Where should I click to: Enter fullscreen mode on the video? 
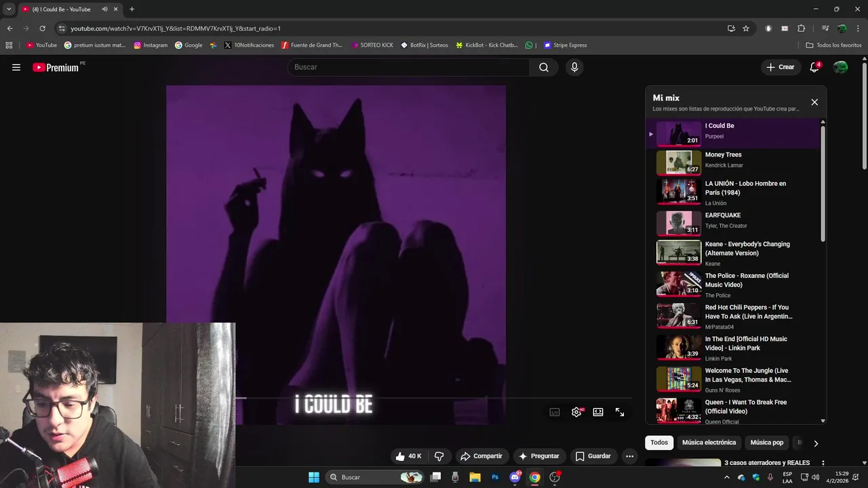click(x=620, y=412)
